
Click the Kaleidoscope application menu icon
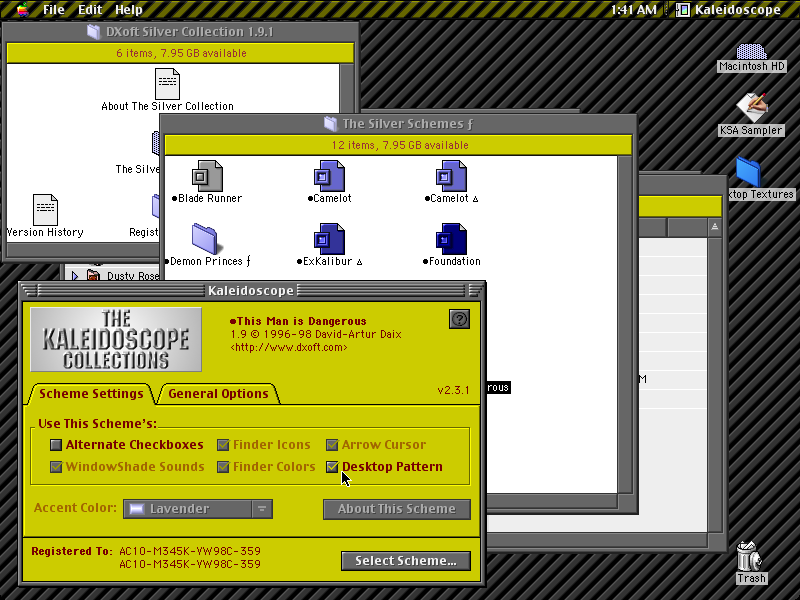[x=683, y=9]
